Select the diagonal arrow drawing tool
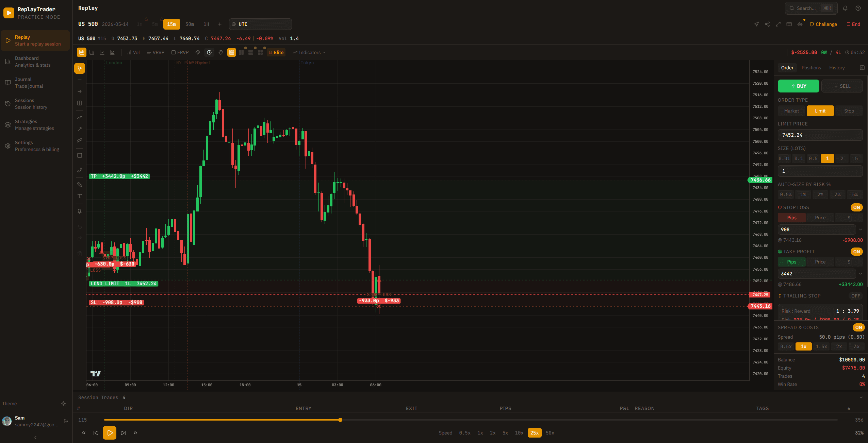This screenshot has height=443, width=868. pos(80,129)
